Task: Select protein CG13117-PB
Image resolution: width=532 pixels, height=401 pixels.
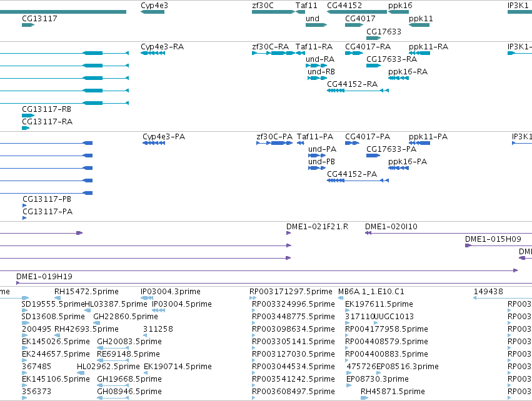Action: click(24, 205)
